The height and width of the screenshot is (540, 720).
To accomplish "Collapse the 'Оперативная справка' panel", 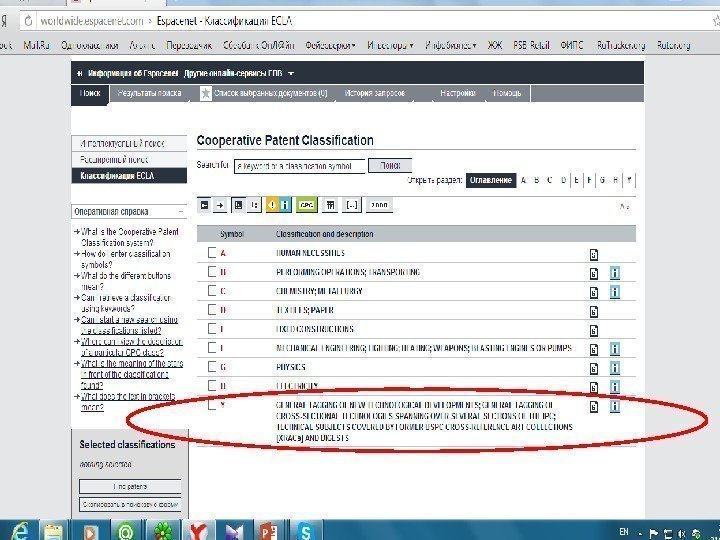I will tap(181, 212).
